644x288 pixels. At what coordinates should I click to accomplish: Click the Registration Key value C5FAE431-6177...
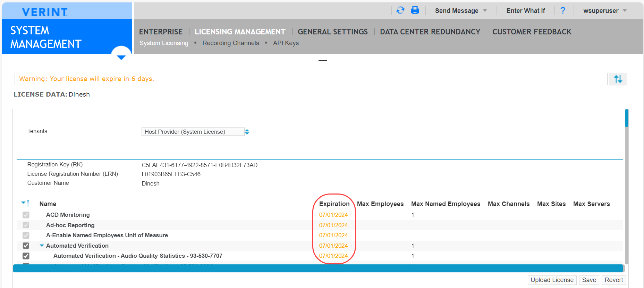click(200, 165)
